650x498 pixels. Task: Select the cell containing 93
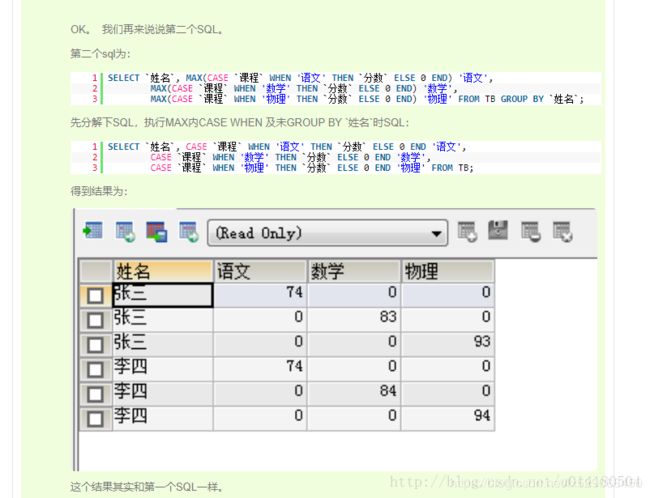[448, 345]
